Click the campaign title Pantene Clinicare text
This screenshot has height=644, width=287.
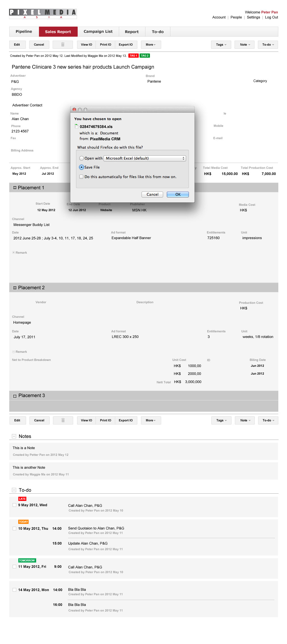tap(83, 67)
